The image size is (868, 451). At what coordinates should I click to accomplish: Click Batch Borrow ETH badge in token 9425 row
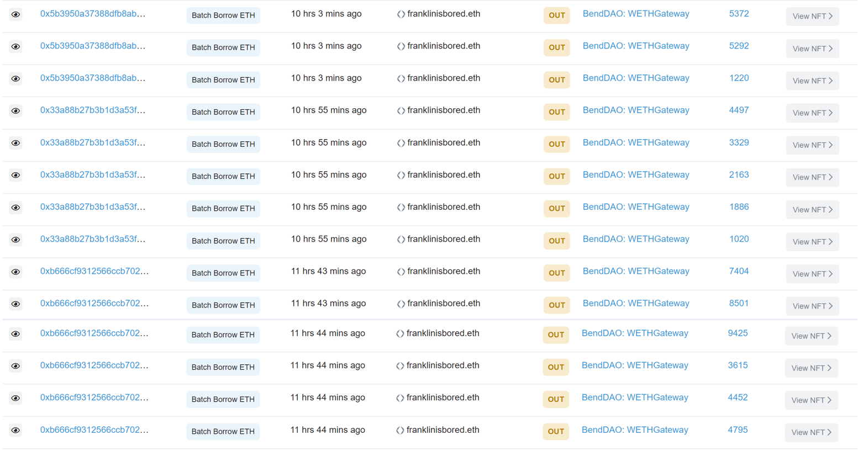coord(223,335)
